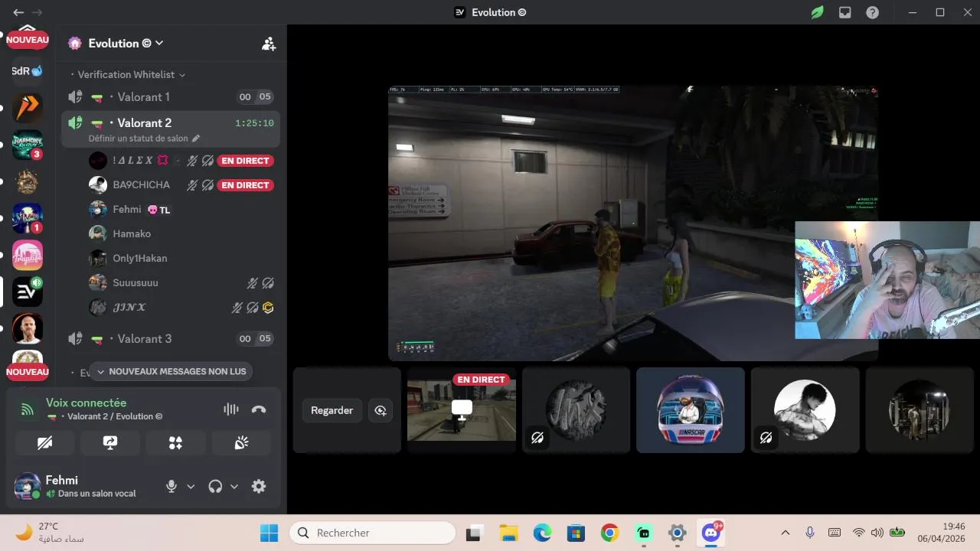Open the EN DIRECT stream preview tile
This screenshot has width=980, height=551.
coord(462,410)
